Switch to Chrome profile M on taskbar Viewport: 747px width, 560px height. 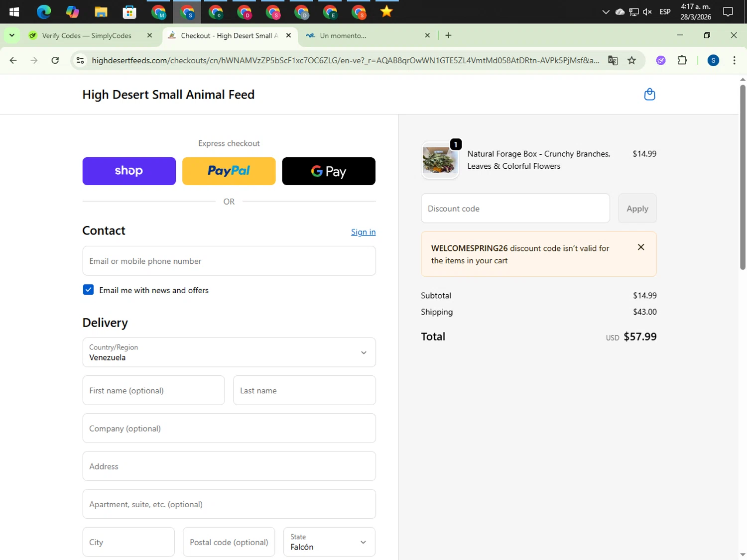(158, 12)
